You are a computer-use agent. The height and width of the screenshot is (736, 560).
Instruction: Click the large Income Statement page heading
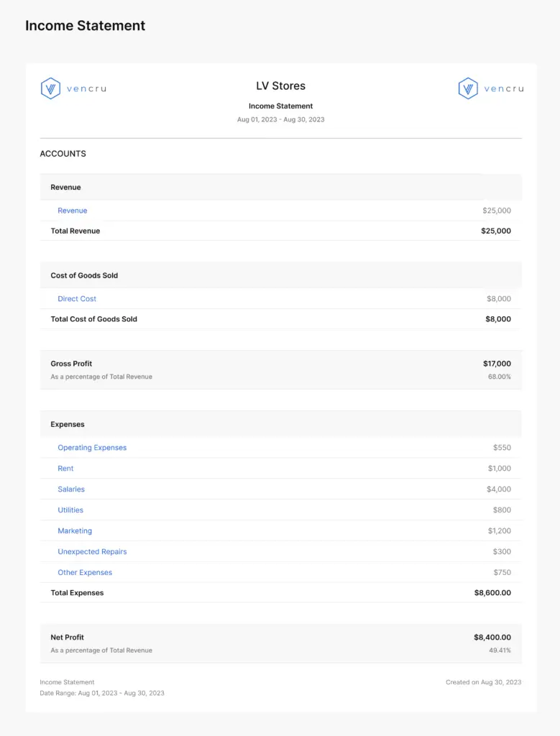tap(85, 26)
